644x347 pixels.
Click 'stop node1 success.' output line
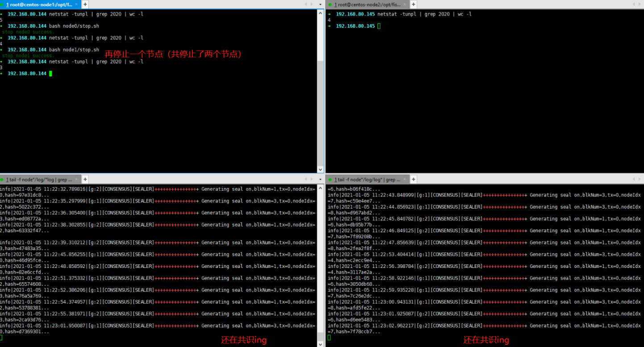point(28,56)
